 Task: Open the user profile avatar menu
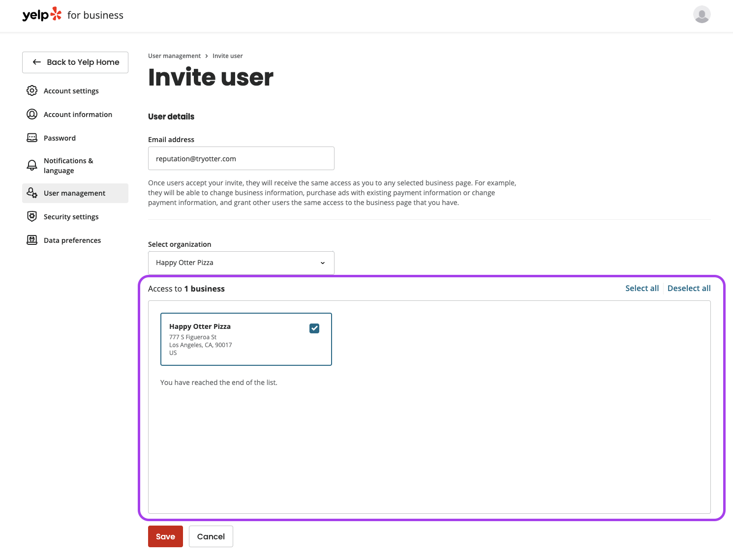[x=702, y=14]
